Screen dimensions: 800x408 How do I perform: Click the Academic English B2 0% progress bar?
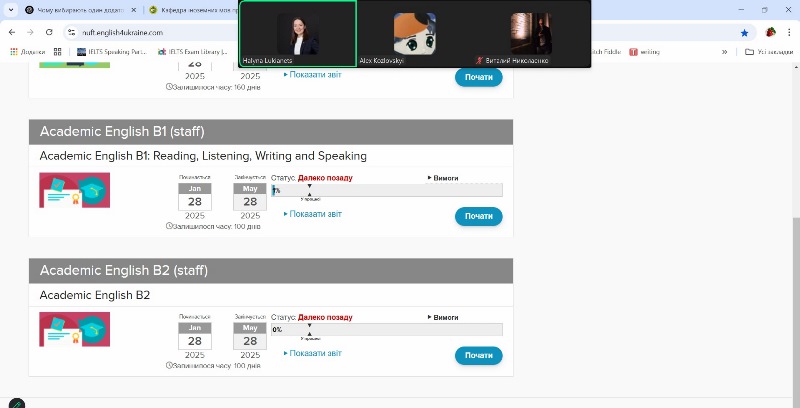pyautogui.click(x=387, y=329)
